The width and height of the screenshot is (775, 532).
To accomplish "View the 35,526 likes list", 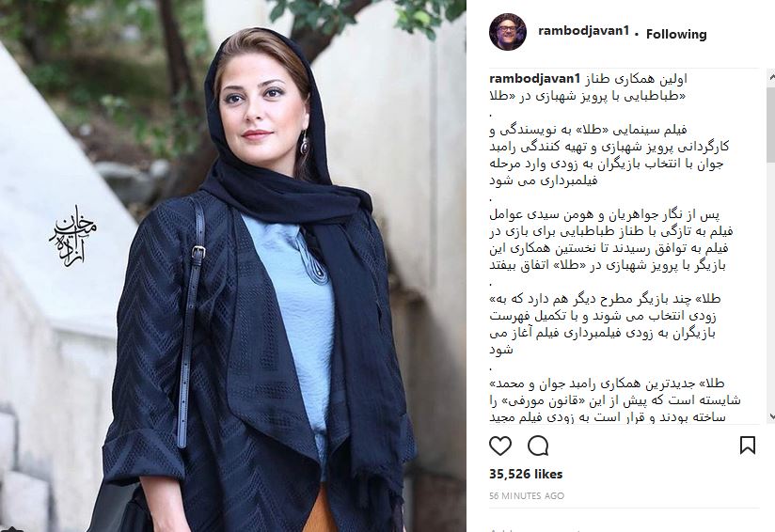I will coord(526,475).
